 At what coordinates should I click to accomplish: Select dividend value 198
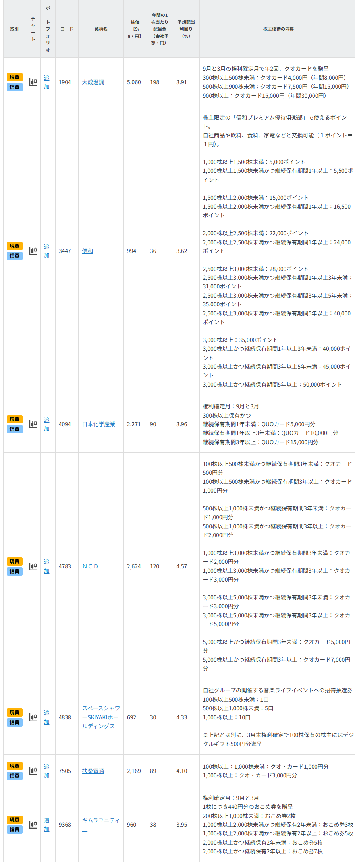154,82
